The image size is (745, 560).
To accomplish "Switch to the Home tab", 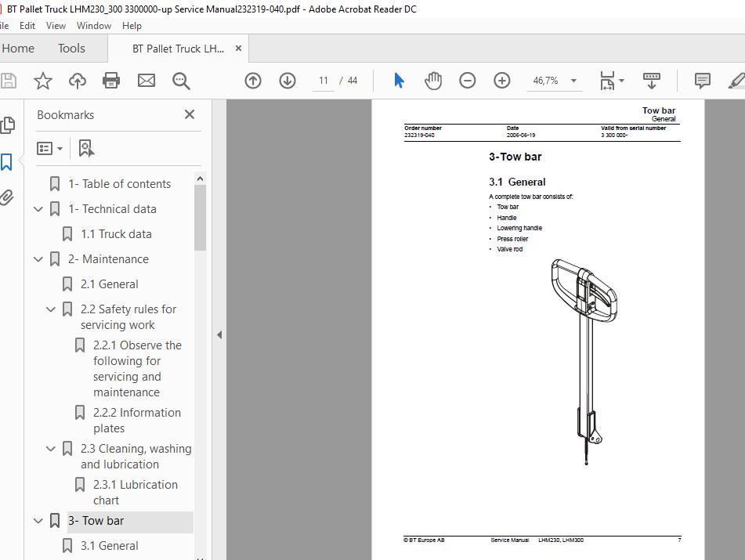I will pos(18,49).
